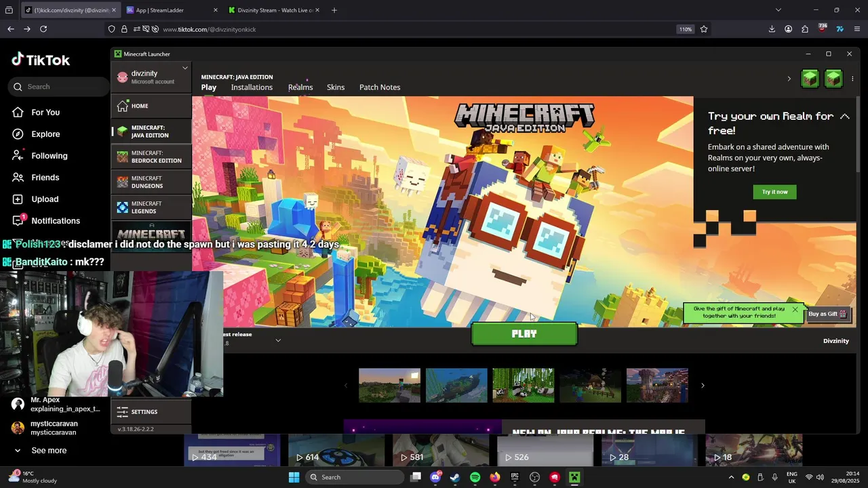The width and height of the screenshot is (868, 488).
Task: Open Firefox hamburger application menu
Action: click(x=857, y=29)
